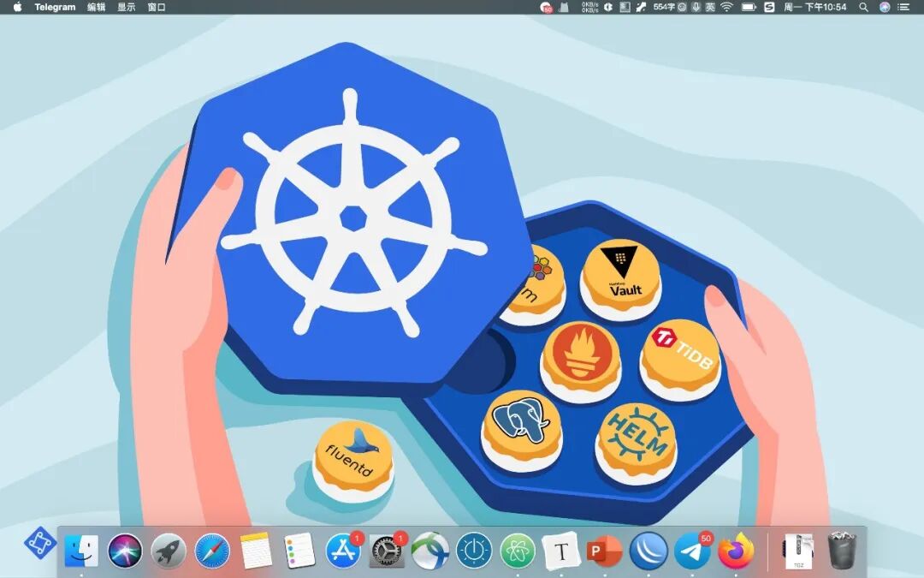The image size is (924, 578).
Task: Click the clock showing 周一 下午10:54
Action: [815, 7]
